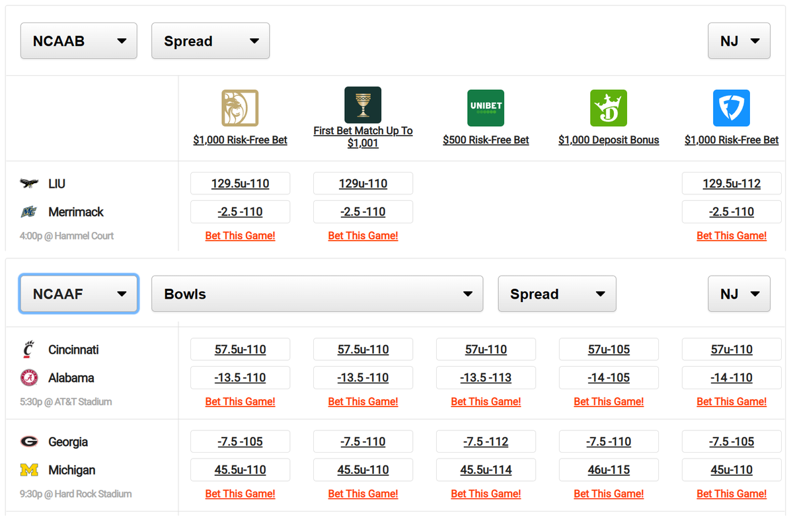This screenshot has height=532, width=793.
Task: Select Alabama -14 -105 odds
Action: point(609,378)
